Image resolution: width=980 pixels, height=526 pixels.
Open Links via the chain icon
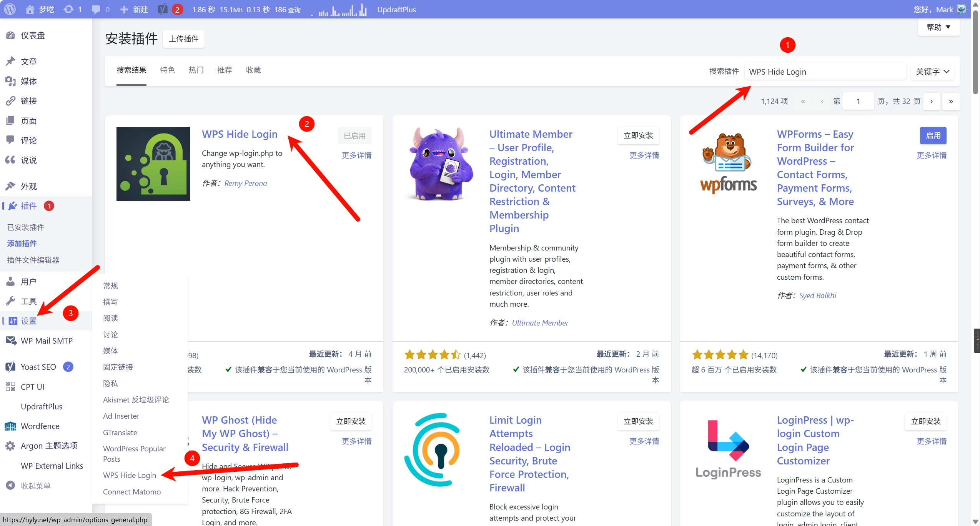(x=10, y=101)
